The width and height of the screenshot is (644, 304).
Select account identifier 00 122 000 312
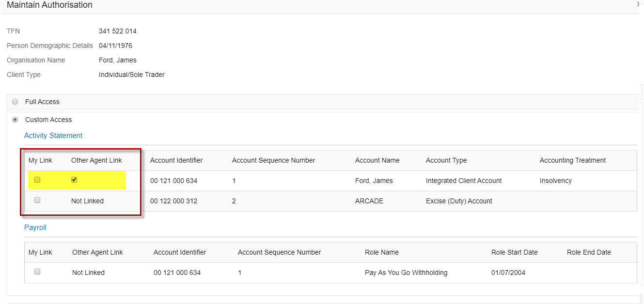pyautogui.click(x=173, y=201)
